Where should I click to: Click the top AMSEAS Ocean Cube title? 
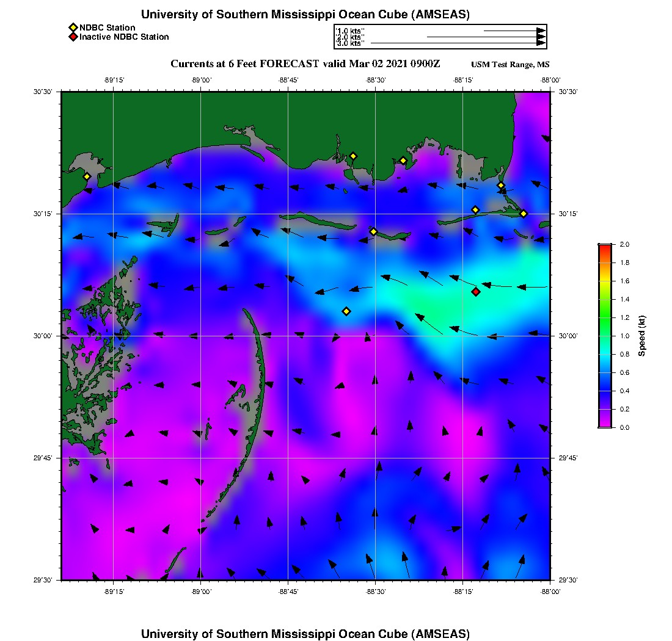point(305,15)
